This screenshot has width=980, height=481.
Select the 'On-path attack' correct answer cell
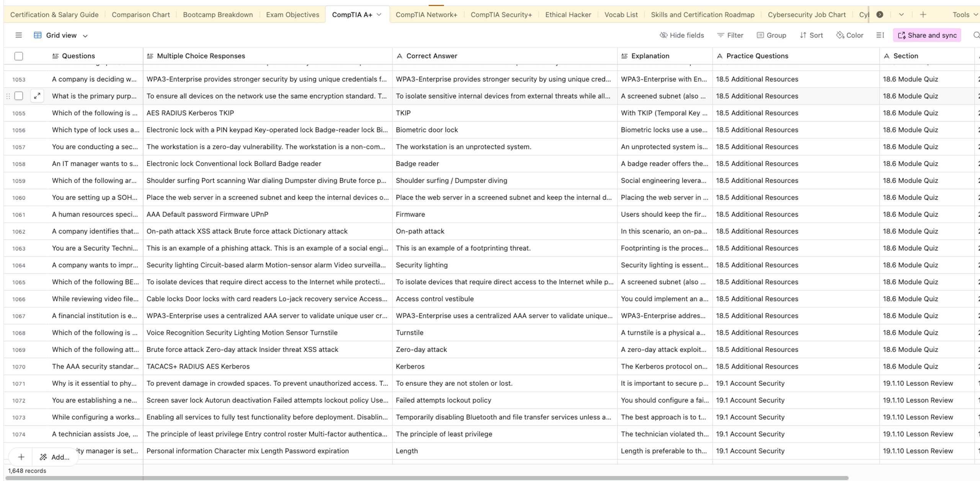(505, 231)
